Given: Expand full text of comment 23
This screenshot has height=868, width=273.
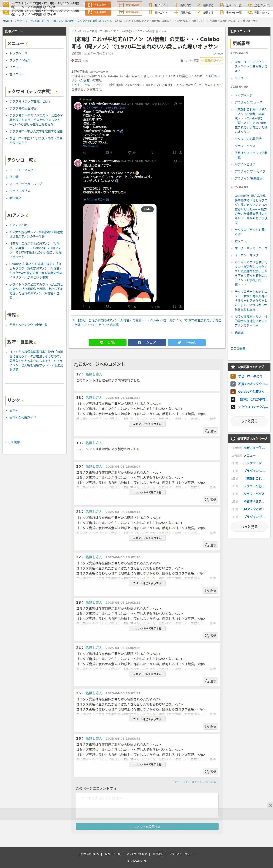Looking at the screenshot, I should 147,628.
